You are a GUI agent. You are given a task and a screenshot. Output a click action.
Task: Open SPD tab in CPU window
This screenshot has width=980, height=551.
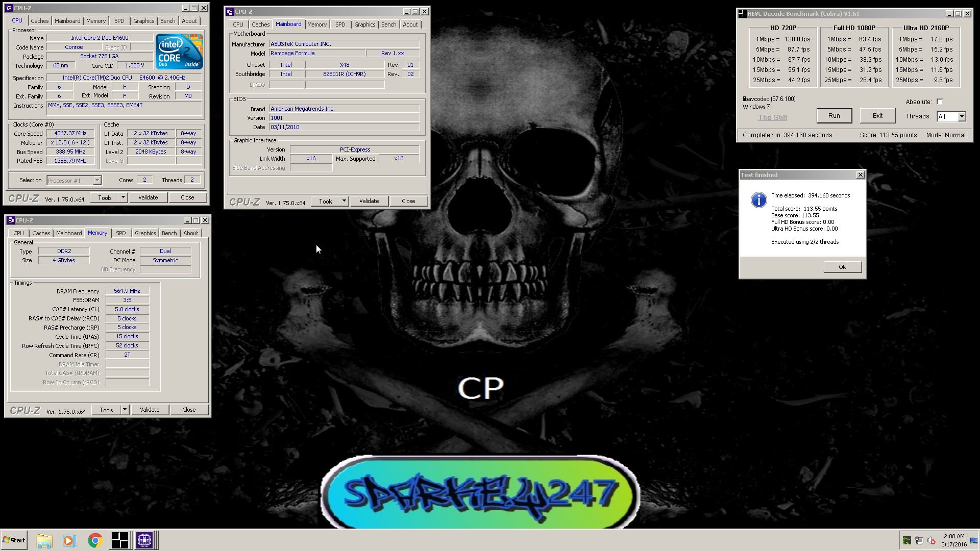click(119, 21)
